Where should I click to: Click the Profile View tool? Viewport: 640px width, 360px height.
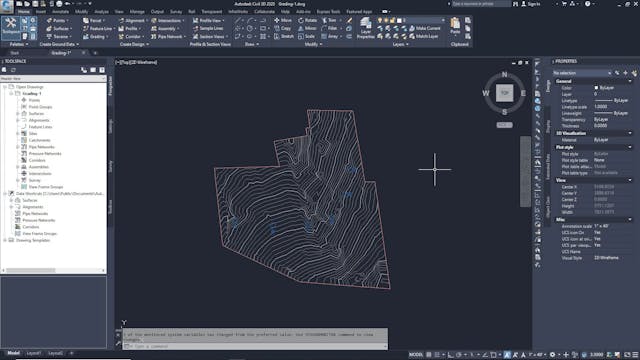pos(208,20)
